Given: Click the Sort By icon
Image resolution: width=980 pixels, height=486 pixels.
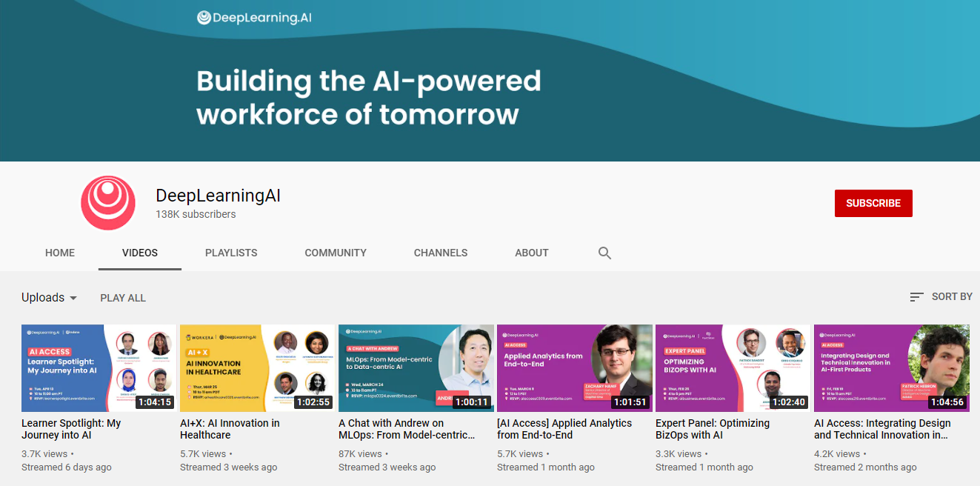Looking at the screenshot, I should click(x=916, y=297).
